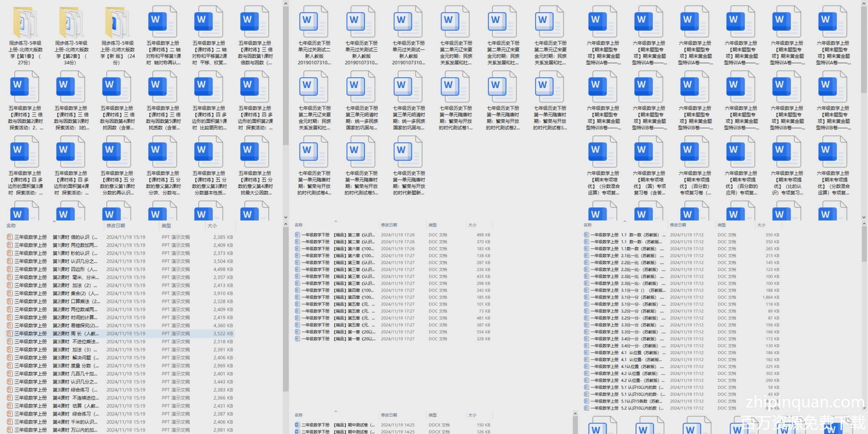Image resolution: width=868 pixels, height=434 pixels.
Task: Click scroll-down arrow of 五年级数学 icon pane
Action: coord(286,217)
